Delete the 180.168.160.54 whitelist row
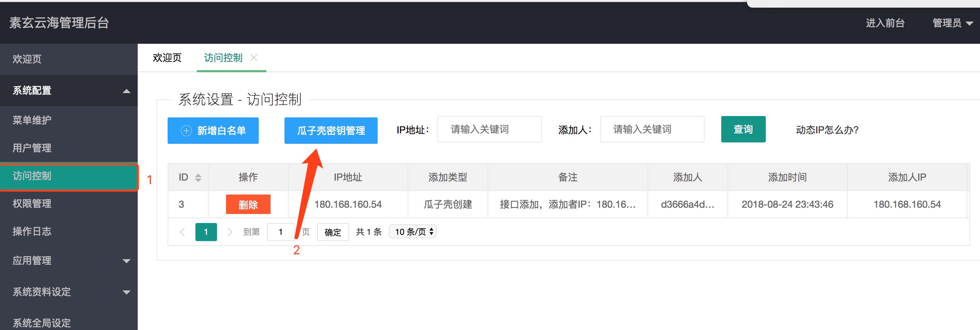Screen dimensions: 980x330 click(248, 205)
